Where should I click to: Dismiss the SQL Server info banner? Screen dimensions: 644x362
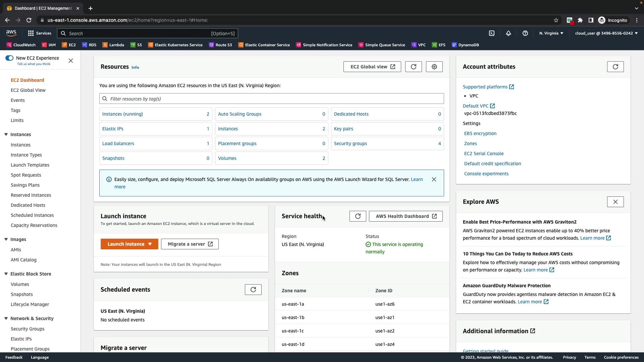click(434, 179)
